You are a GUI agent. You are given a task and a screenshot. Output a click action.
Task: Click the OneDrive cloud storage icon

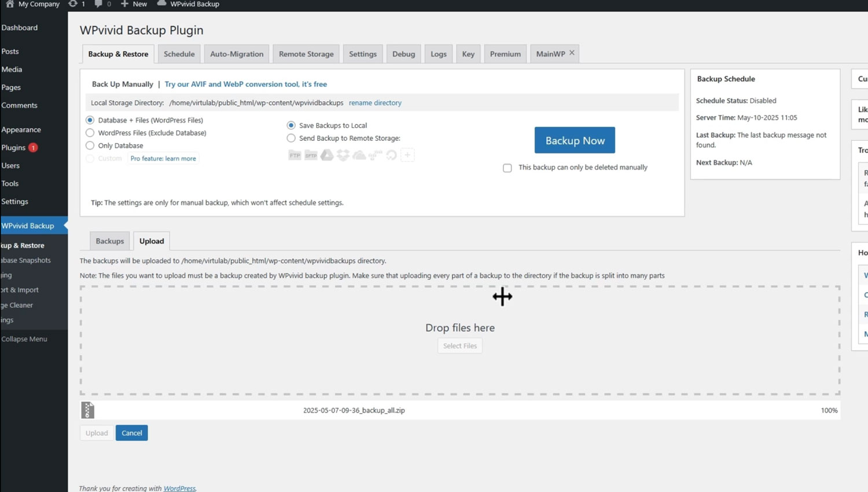point(359,155)
